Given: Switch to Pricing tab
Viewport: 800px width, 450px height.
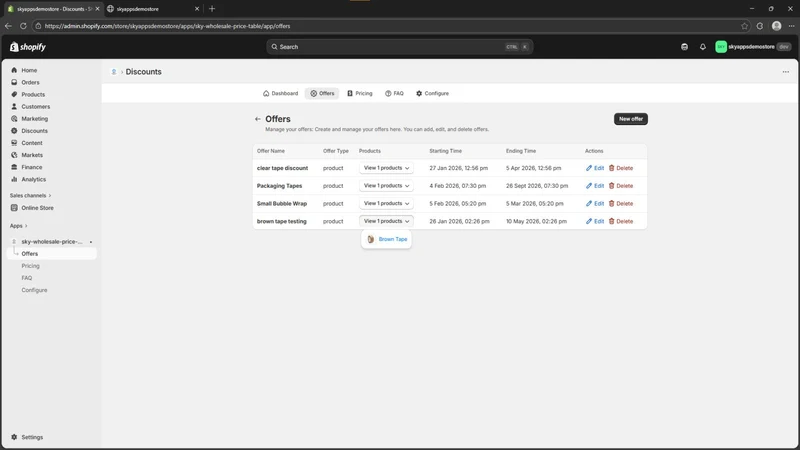Looking at the screenshot, I should click(360, 93).
